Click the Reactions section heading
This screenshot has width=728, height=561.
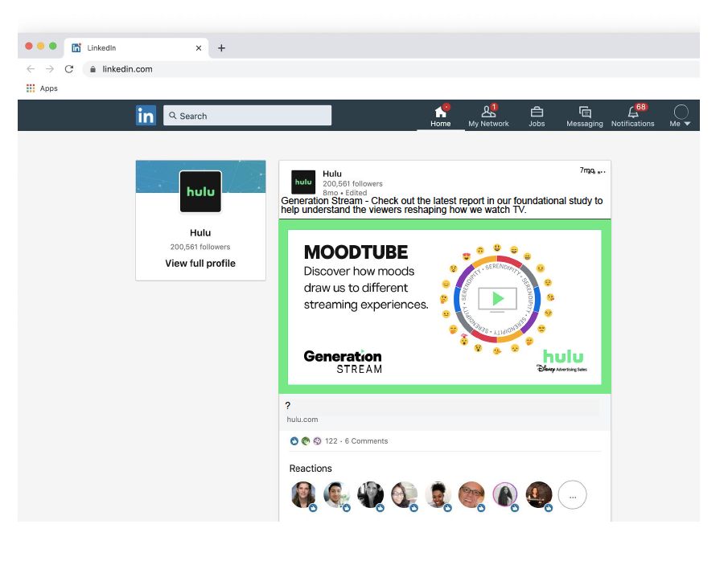coord(311,469)
